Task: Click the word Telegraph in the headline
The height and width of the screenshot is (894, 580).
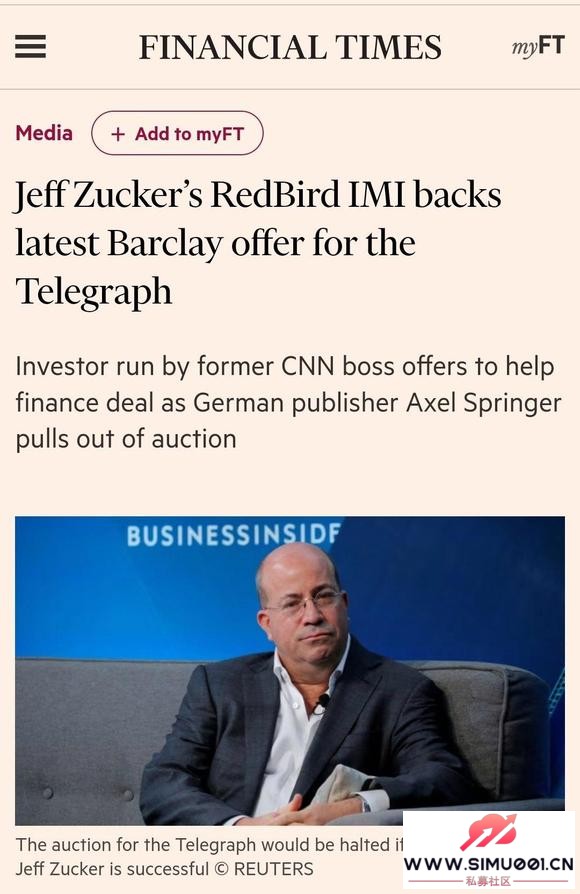Action: point(94,292)
